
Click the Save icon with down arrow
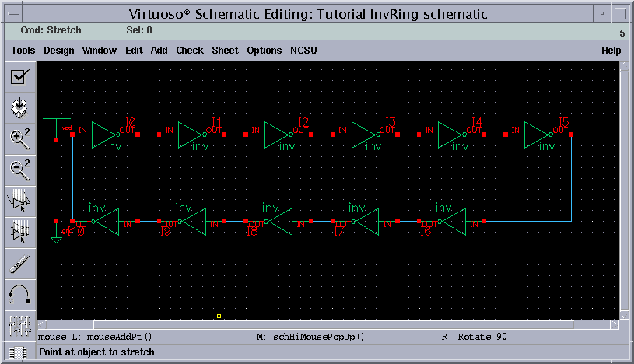pyautogui.click(x=20, y=108)
